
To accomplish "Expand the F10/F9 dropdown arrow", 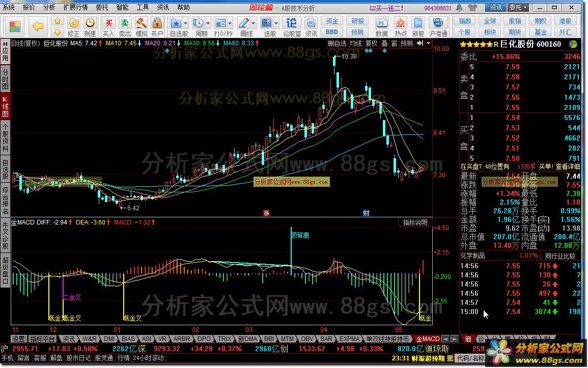I will tap(230, 23).
